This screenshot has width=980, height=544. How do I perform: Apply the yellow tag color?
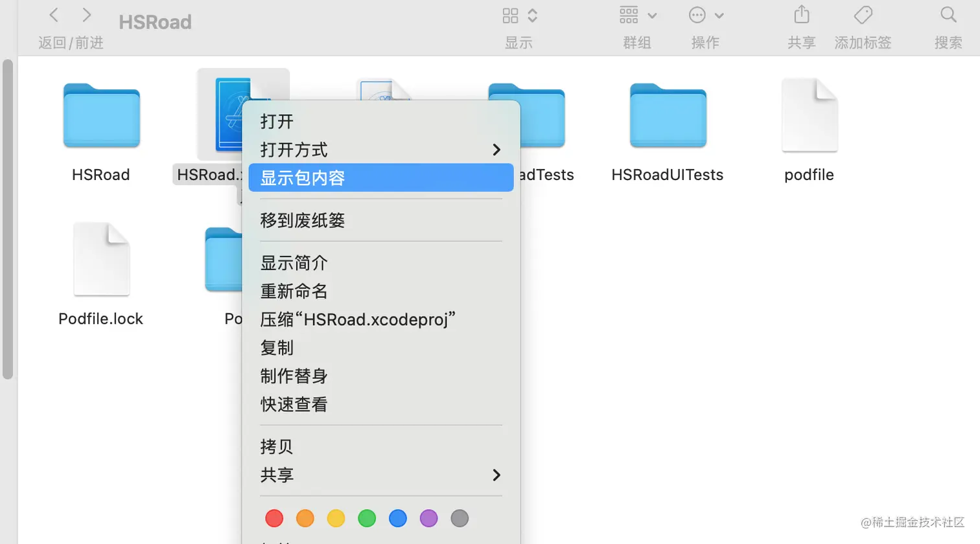click(x=336, y=518)
